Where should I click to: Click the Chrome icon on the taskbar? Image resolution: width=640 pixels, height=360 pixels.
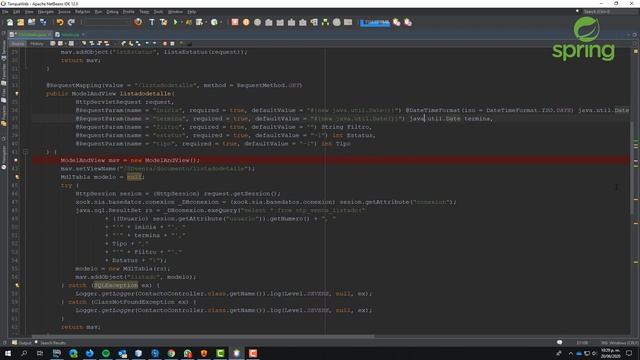coord(171,353)
